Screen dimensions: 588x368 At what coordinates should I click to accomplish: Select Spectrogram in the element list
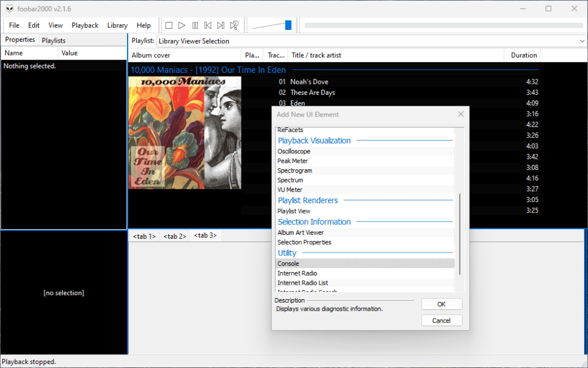coord(295,171)
